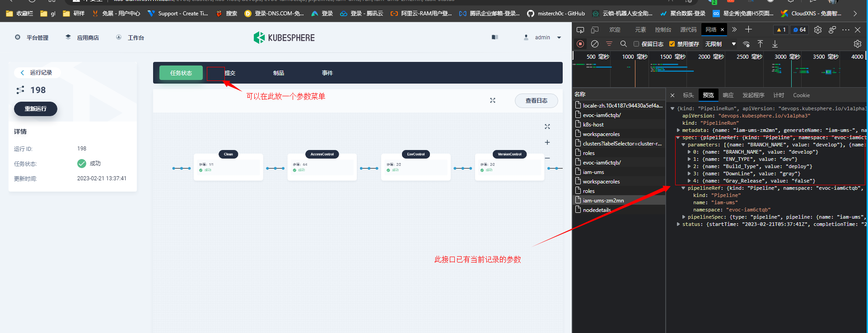
Task: Open 平台管理 platform management
Action: (x=32, y=38)
